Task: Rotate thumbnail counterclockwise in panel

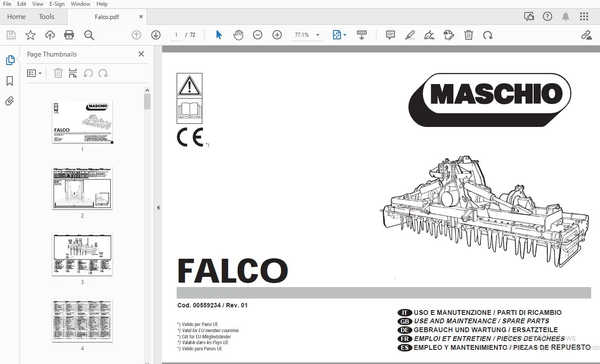Action: (88, 73)
